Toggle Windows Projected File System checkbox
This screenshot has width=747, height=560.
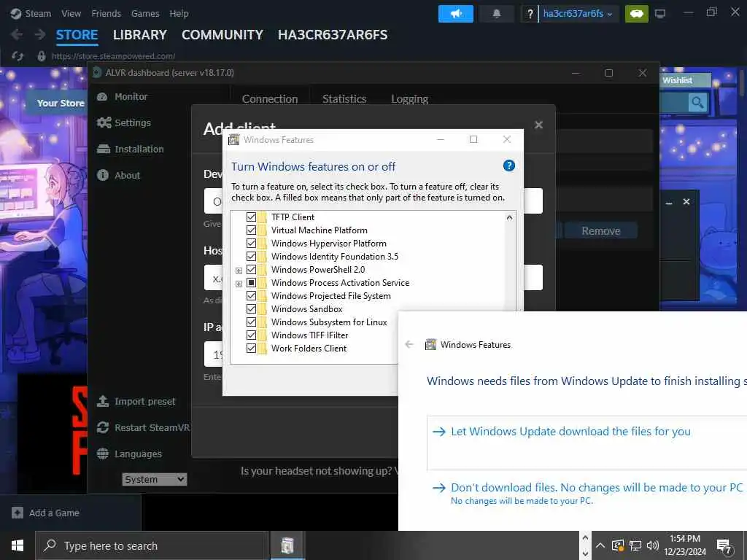click(x=251, y=296)
